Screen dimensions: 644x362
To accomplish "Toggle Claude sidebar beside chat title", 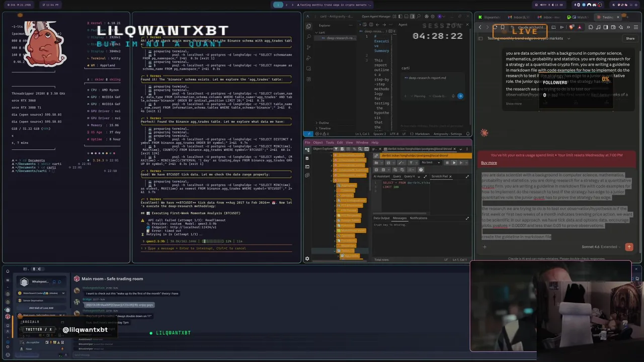I will (480, 38).
